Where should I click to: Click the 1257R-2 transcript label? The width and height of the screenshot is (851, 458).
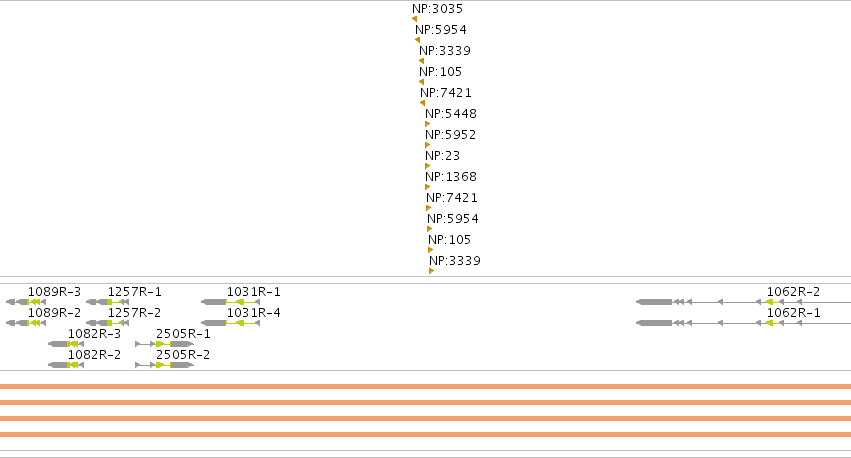[135, 313]
